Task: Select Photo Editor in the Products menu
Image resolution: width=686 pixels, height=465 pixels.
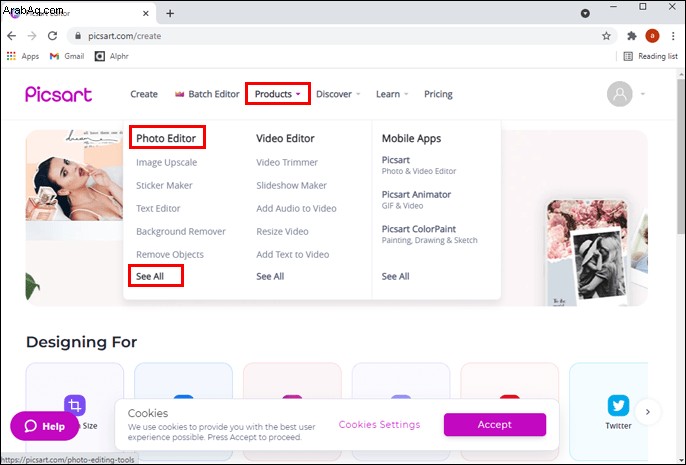Action: click(x=166, y=138)
